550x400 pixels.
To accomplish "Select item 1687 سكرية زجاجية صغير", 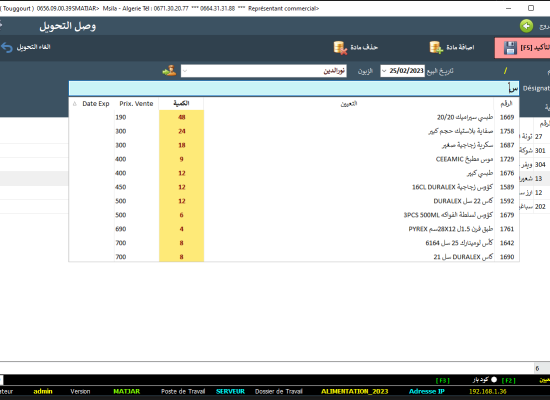I will pos(294,145).
